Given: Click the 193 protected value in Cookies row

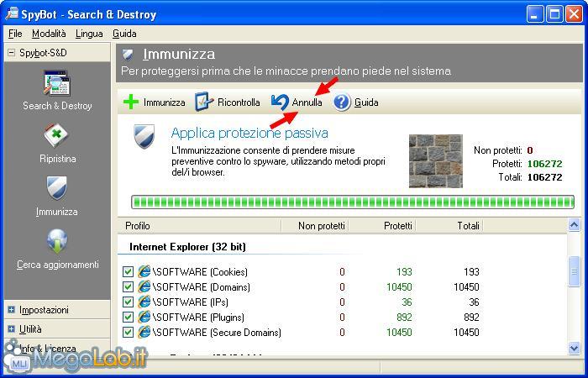Looking at the screenshot, I should coord(404,271).
